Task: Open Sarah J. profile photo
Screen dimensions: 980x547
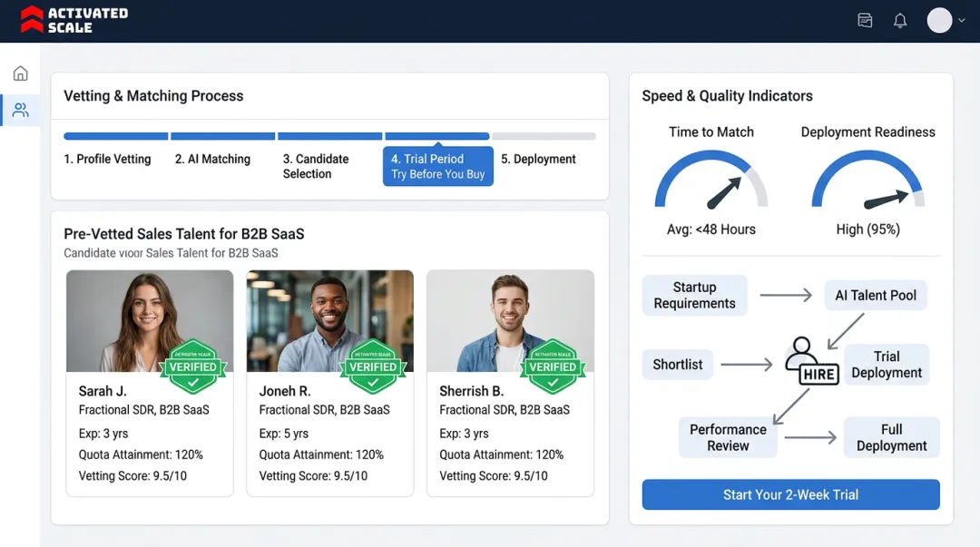Action: [150, 321]
